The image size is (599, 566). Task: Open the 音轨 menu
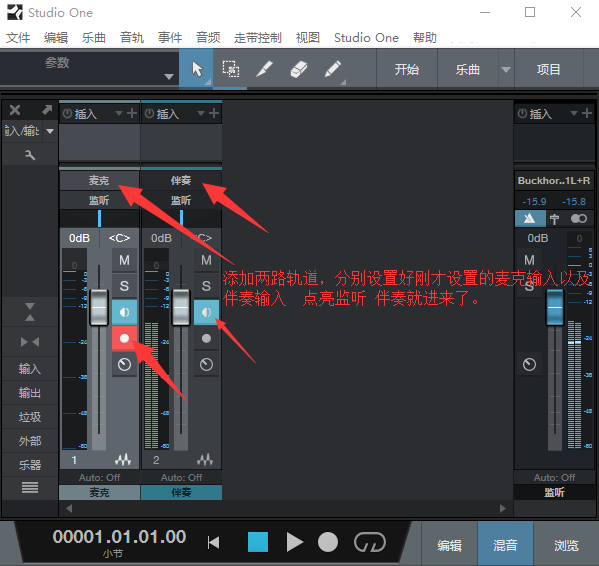(x=132, y=38)
